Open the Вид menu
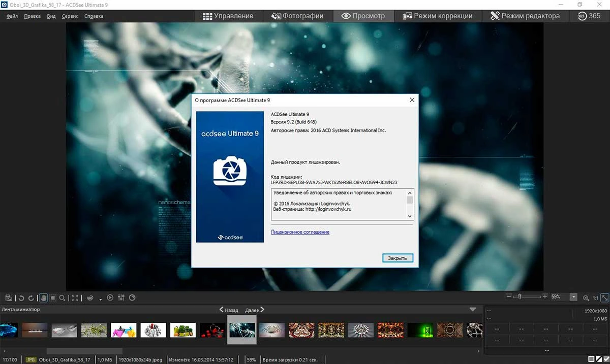 (51, 16)
